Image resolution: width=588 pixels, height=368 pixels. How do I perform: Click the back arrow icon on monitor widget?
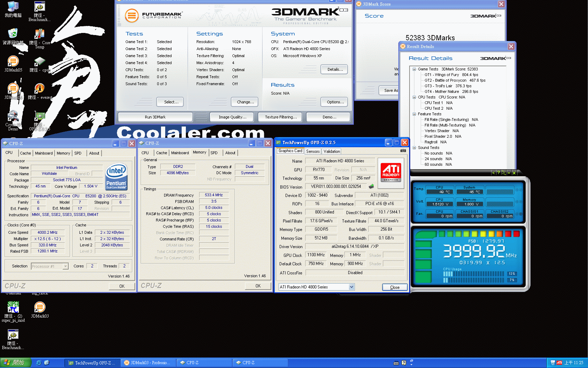[x=493, y=173]
